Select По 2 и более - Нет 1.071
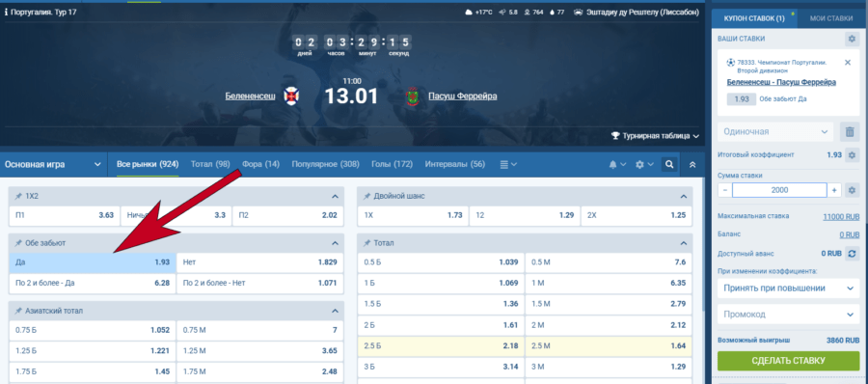 click(x=259, y=283)
